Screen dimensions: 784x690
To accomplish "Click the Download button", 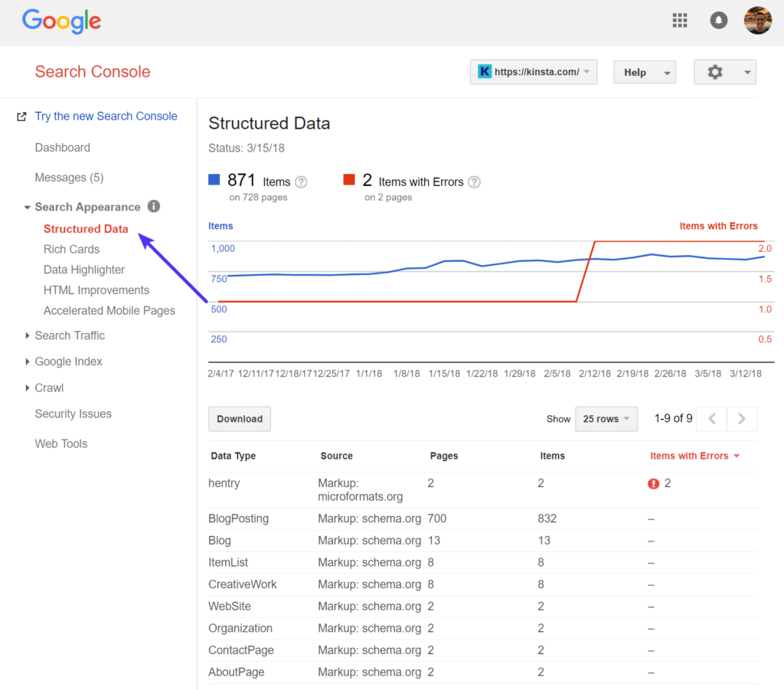I will 240,419.
